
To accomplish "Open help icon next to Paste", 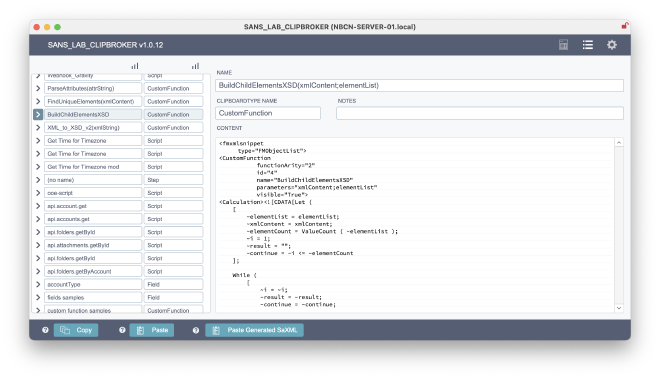I will click(x=122, y=330).
